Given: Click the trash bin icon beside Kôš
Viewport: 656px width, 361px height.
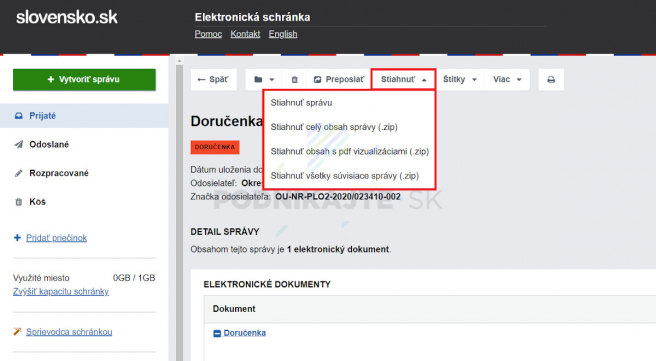Looking at the screenshot, I should (18, 202).
